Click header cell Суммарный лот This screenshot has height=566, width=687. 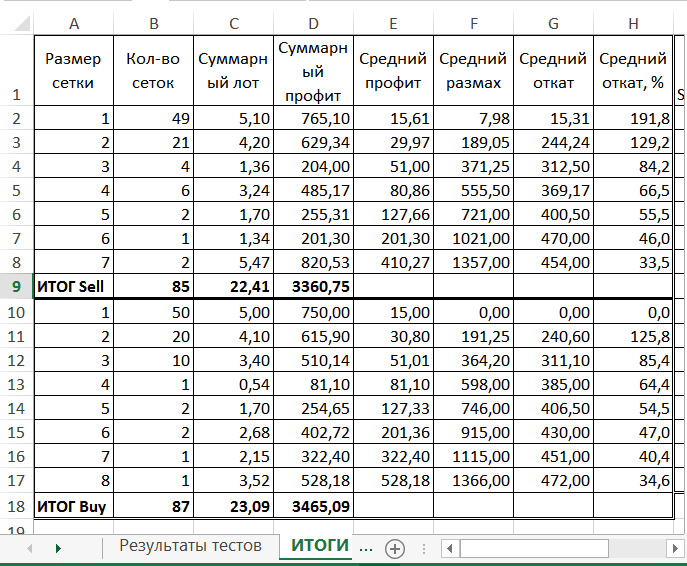coord(234,71)
